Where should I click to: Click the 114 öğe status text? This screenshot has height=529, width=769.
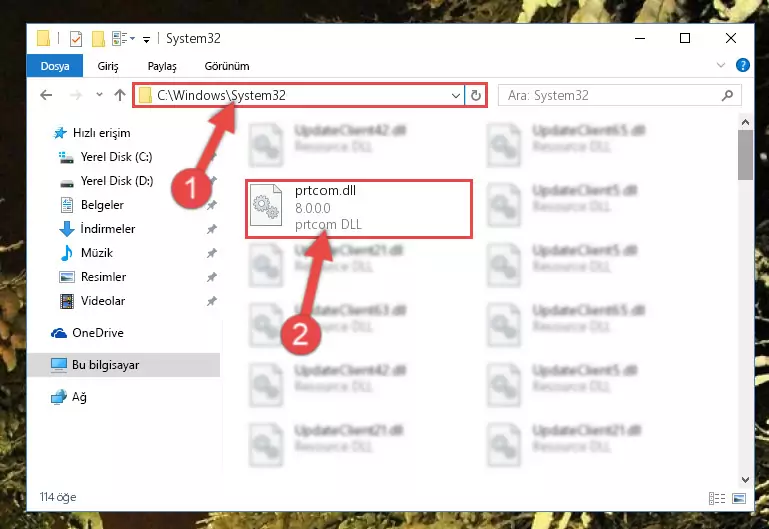(x=58, y=497)
